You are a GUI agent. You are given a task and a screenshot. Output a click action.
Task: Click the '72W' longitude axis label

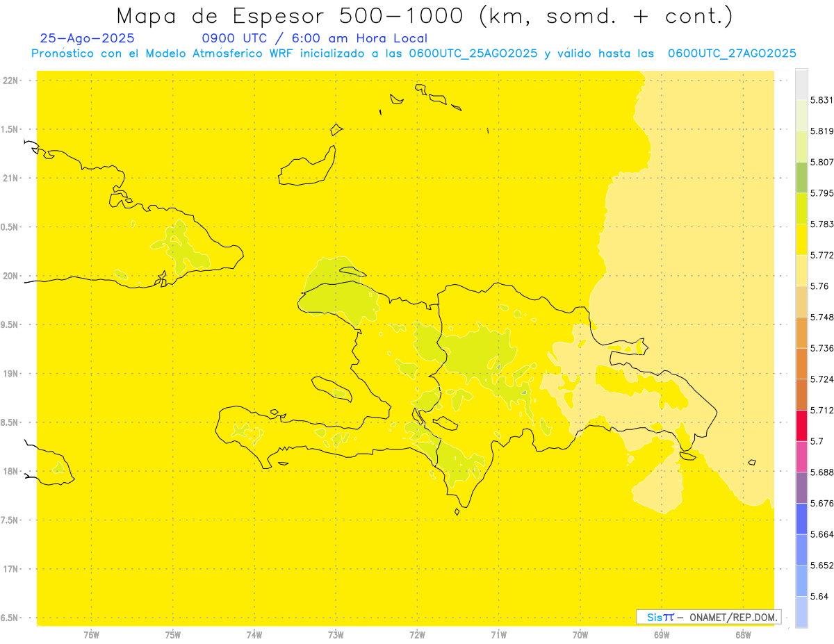pos(417,635)
